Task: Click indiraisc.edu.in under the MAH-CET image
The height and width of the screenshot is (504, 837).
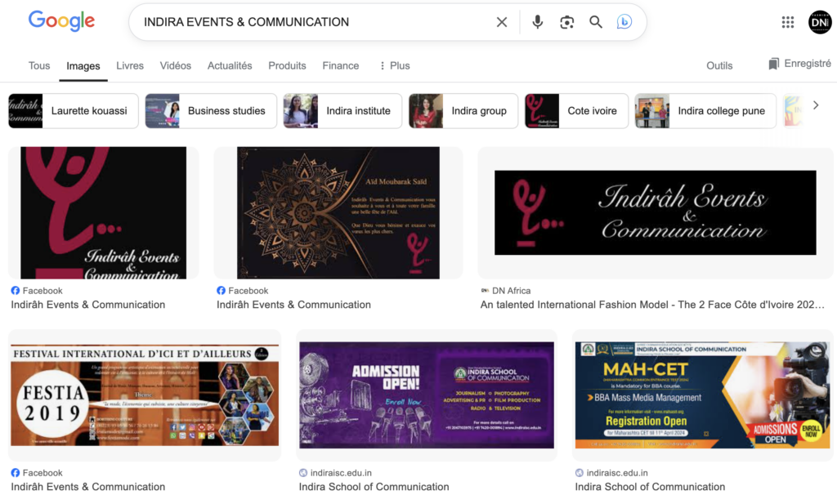Action: point(611,473)
